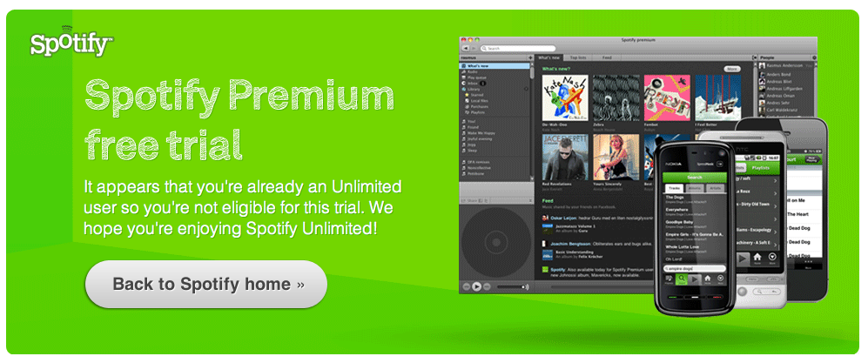The height and width of the screenshot is (363, 868).
Task: Adjust the volume slider in desktop player
Action: click(512, 286)
